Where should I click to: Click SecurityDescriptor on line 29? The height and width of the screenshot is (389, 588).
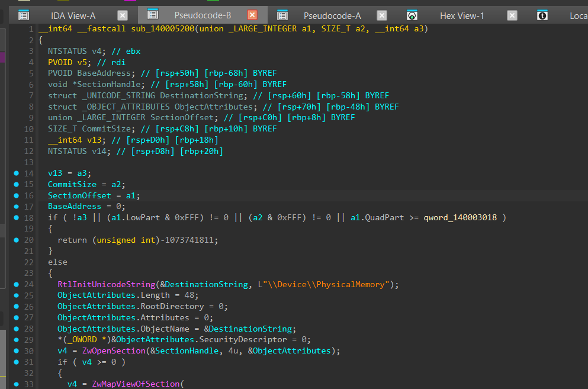[x=243, y=339]
